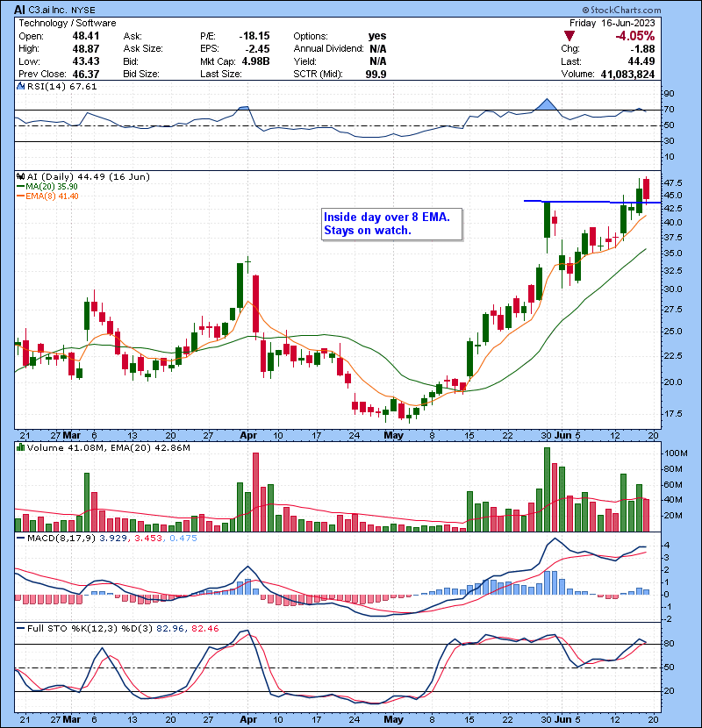
Task: Select the Volume figure 41,083,824
Action: pyautogui.click(x=627, y=74)
